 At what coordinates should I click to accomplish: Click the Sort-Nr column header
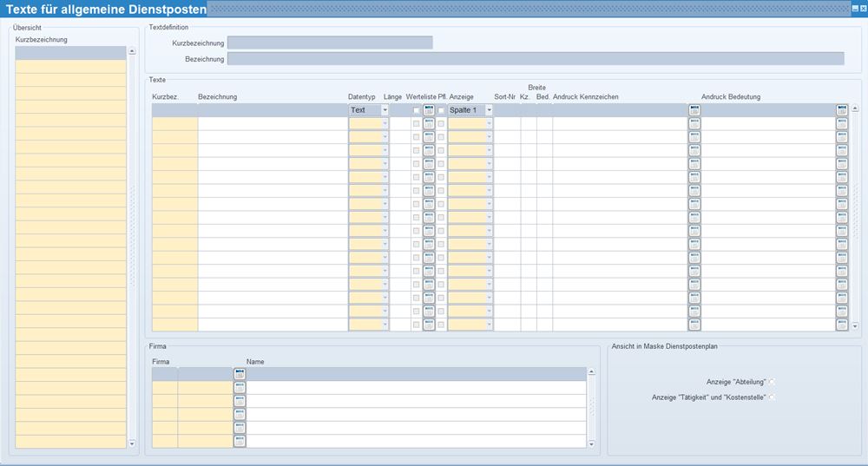505,97
